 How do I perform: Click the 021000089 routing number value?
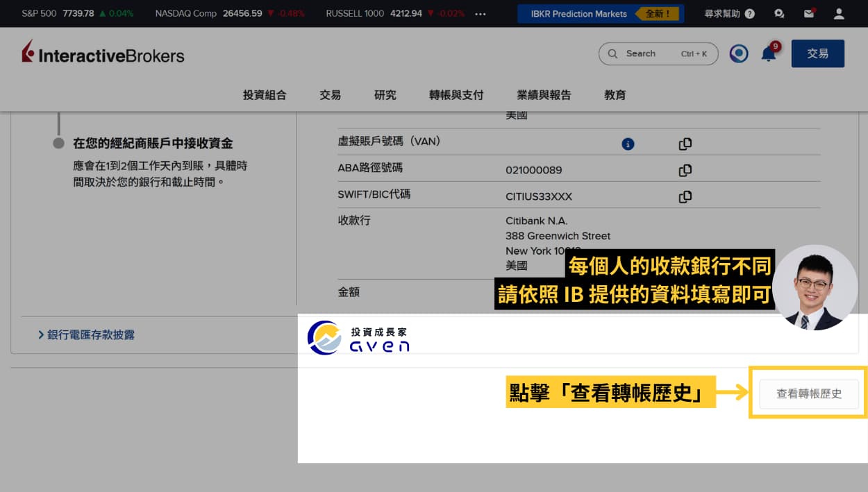pos(534,170)
